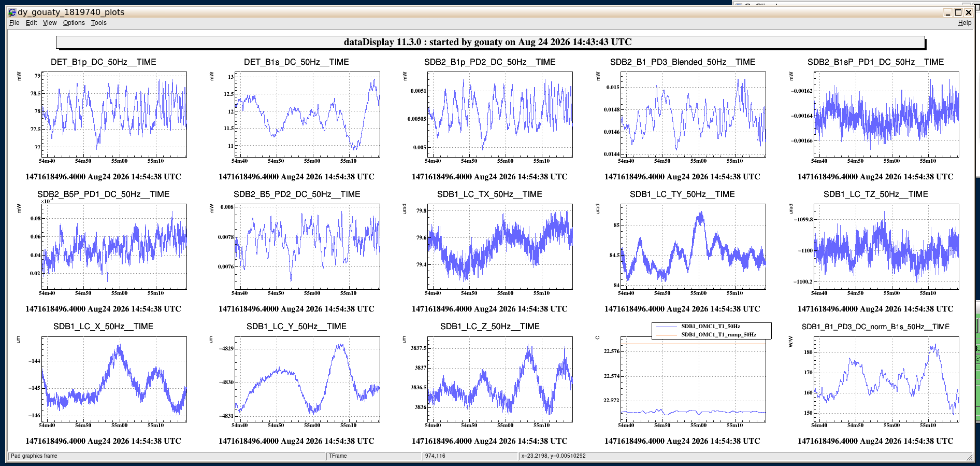Click the resize grip in status bar corner
This screenshot has width=980, height=466.
pyautogui.click(x=970, y=457)
